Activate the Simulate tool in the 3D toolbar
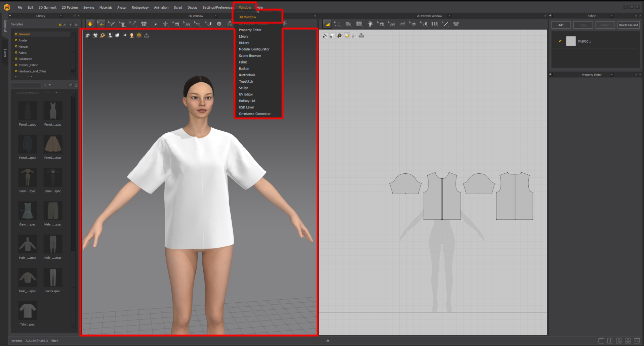Screen dimensions: 644x346 90,24
